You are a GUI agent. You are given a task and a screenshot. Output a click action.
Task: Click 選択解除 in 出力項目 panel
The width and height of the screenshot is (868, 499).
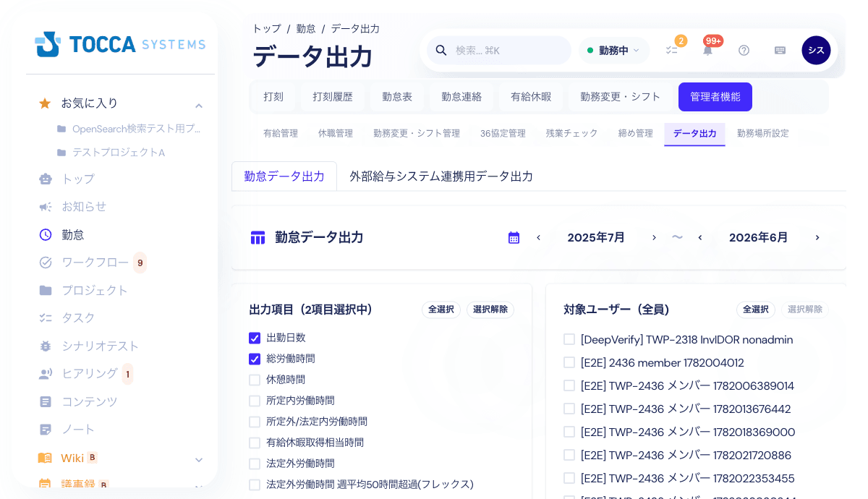click(x=490, y=310)
